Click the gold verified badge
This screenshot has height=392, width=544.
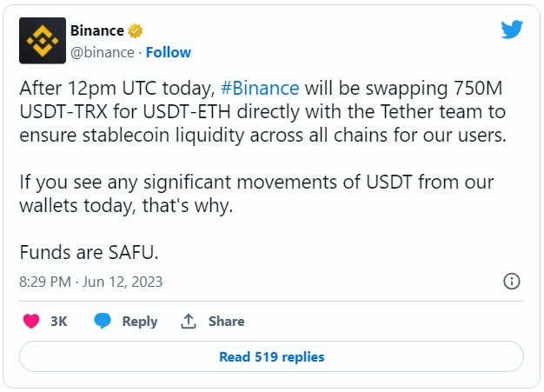[x=136, y=31]
